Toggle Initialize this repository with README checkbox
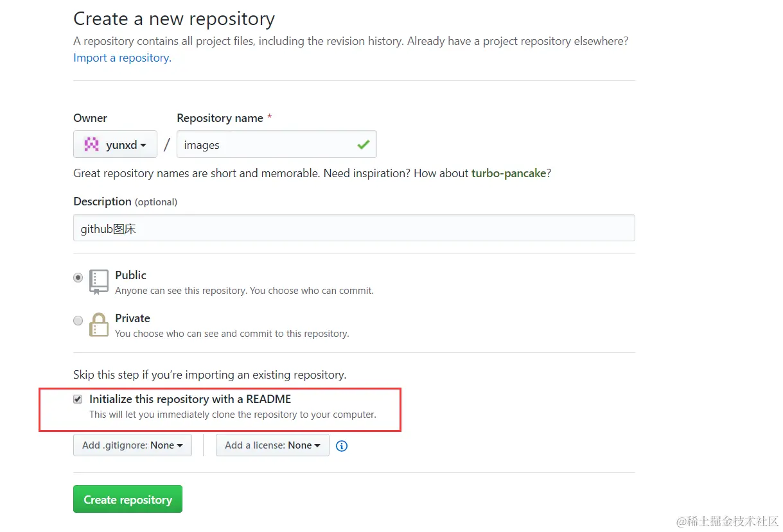783x532 pixels. pos(78,399)
